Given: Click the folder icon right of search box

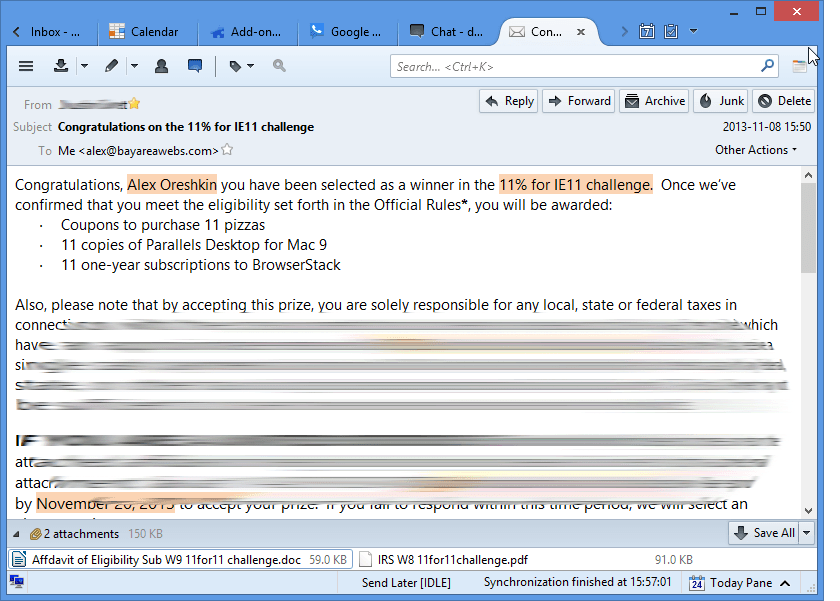Looking at the screenshot, I should tap(799, 66).
